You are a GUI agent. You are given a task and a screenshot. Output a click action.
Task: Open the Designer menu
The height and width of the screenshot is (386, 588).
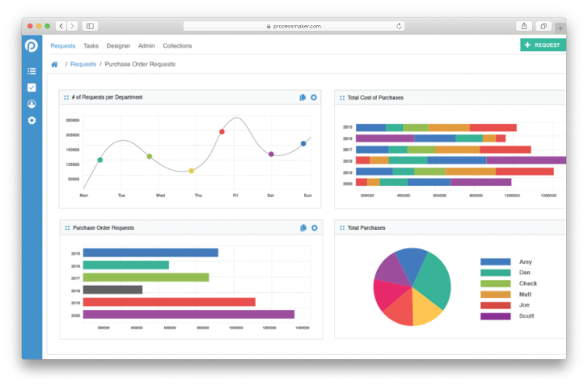coord(118,46)
